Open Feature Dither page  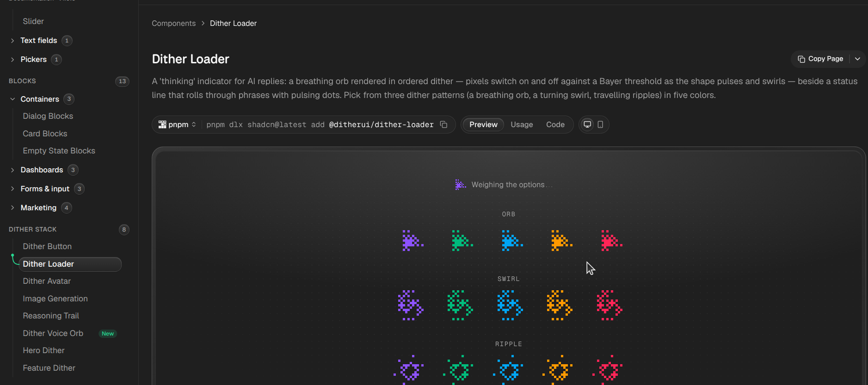[49, 368]
